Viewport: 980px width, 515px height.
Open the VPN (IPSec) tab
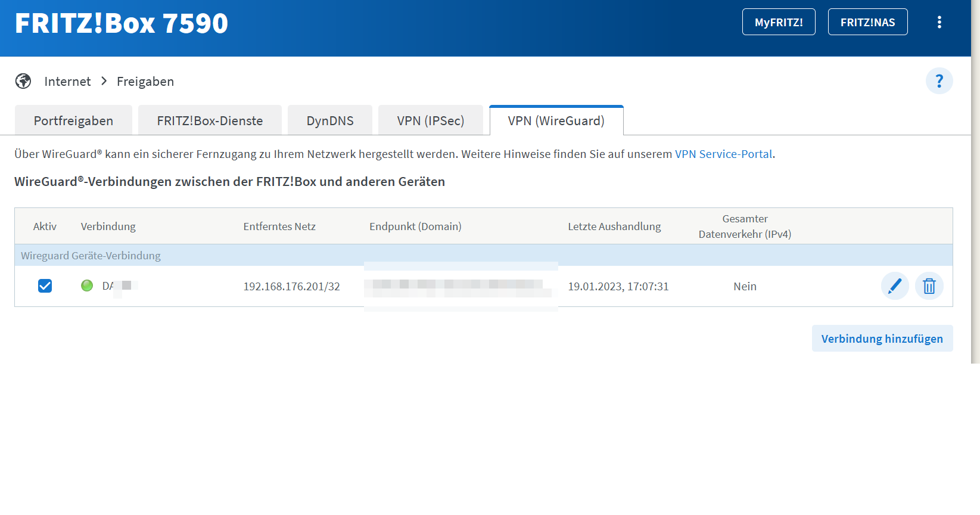coord(431,120)
